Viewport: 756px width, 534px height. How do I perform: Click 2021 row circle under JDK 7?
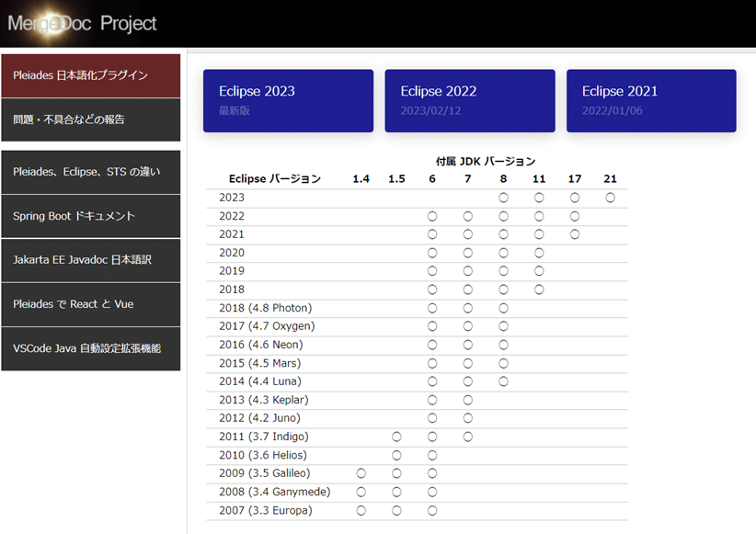(x=468, y=234)
